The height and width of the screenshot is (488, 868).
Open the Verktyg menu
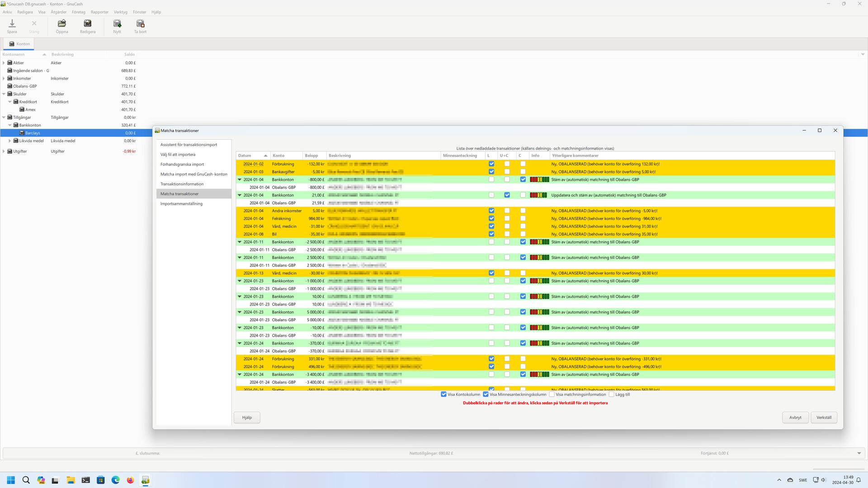[120, 12]
